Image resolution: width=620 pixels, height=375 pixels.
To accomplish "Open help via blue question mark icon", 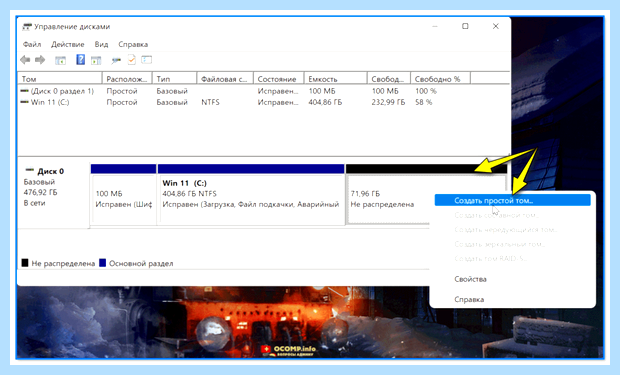I will pyautogui.click(x=80, y=60).
